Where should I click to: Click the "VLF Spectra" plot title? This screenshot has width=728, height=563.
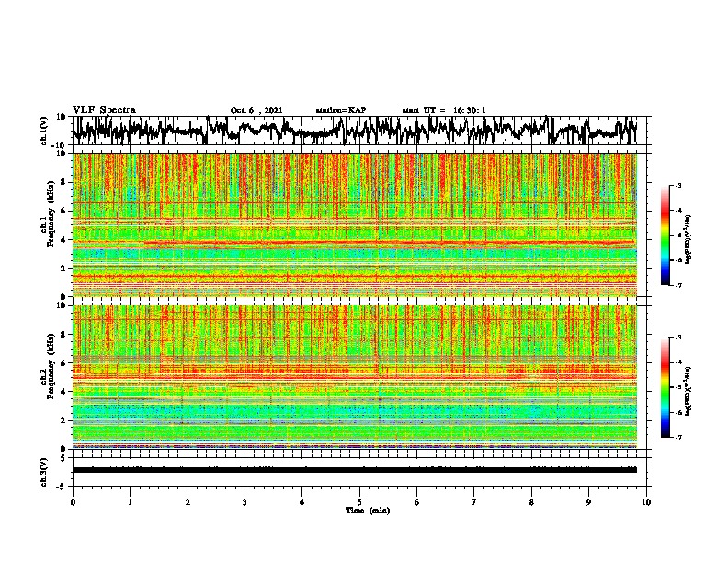tap(104, 109)
